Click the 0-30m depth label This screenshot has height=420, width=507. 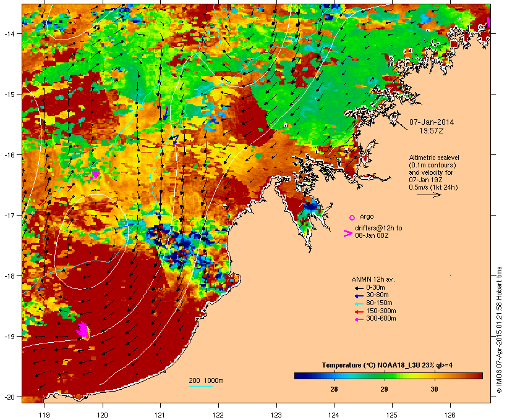pyautogui.click(x=375, y=288)
